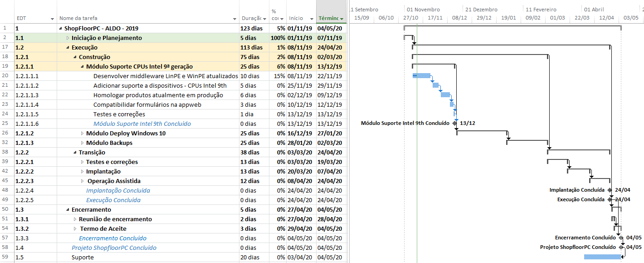Click the Implantação Concluída milestone diamond in Gantt

(x=610, y=190)
